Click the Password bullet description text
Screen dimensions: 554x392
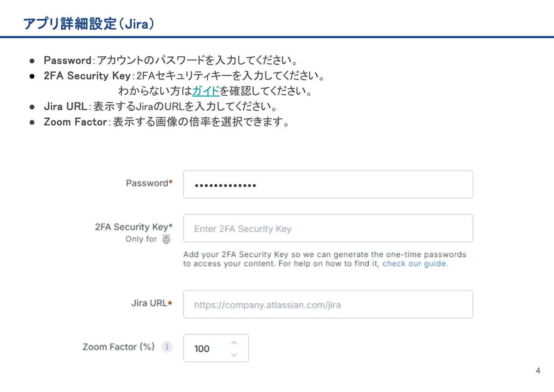170,60
